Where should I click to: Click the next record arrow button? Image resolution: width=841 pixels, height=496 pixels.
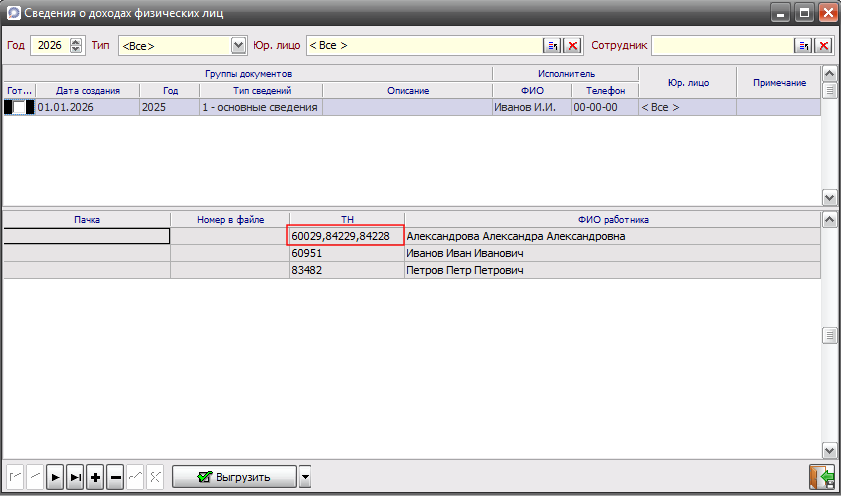[x=56, y=477]
